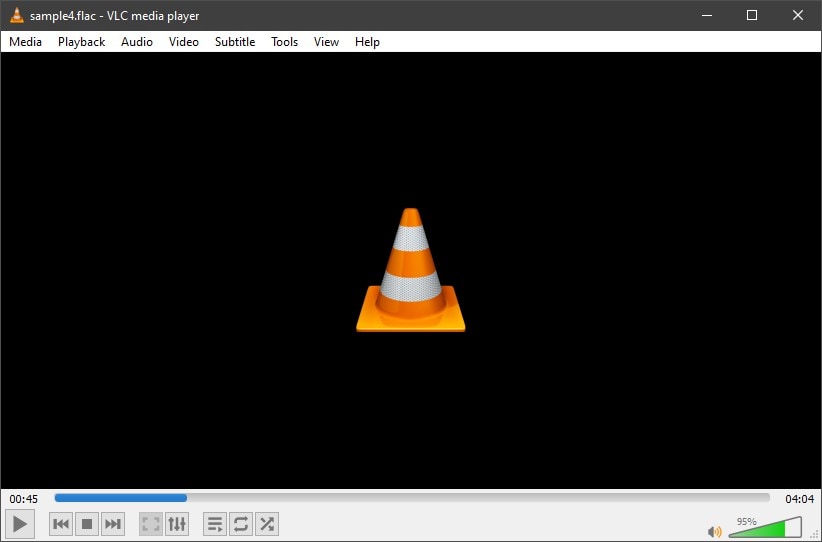Click the volume slider bar
822x542 pixels.
(x=765, y=529)
